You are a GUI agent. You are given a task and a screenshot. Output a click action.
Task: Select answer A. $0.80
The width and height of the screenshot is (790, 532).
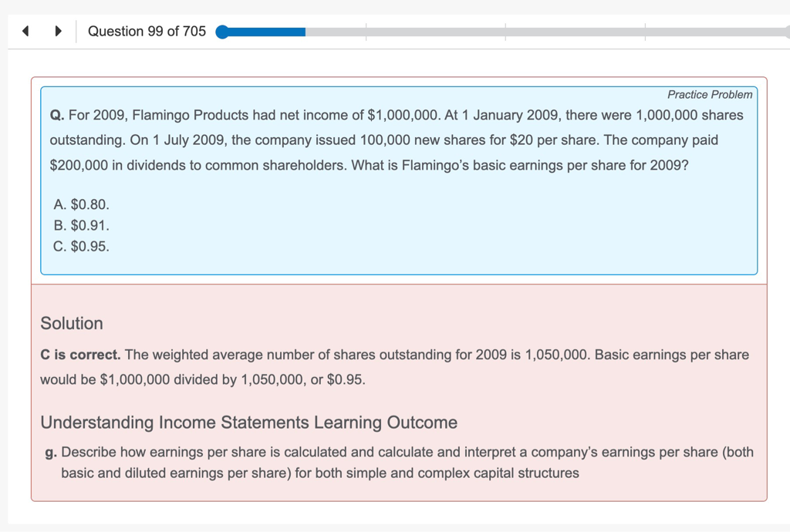tap(82, 204)
